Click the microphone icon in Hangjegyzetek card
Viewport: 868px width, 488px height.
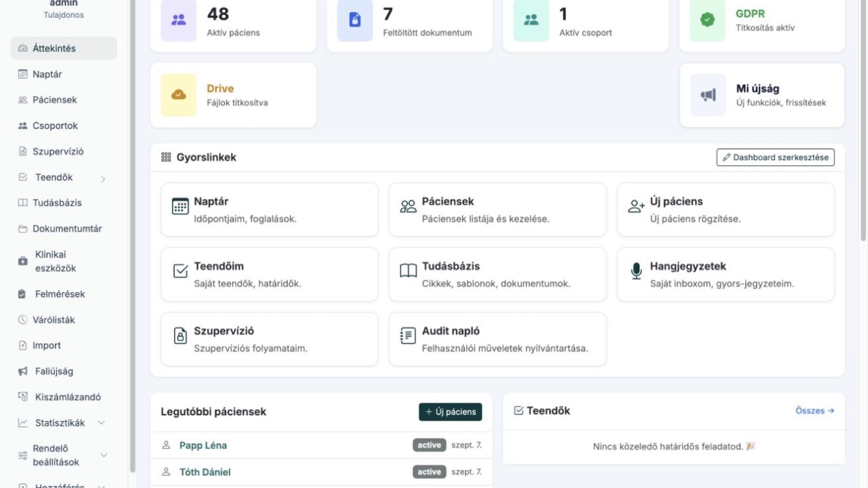(x=636, y=271)
